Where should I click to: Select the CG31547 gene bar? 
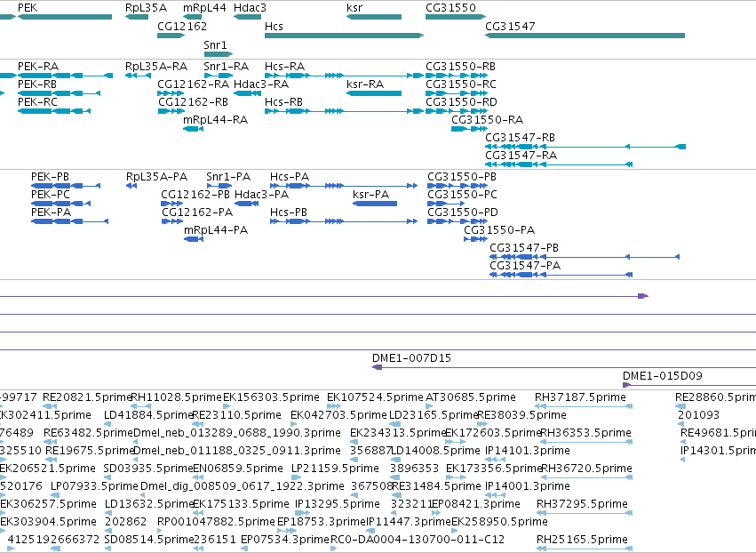[585, 36]
